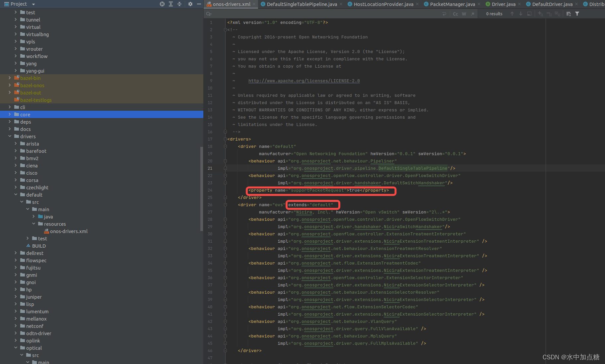Toggle Match Case (Cc) search option

click(x=455, y=14)
